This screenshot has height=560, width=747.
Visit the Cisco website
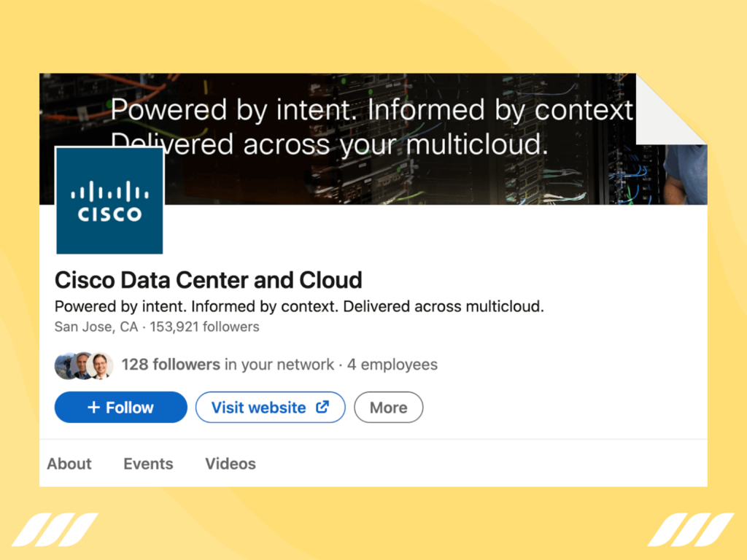(270, 407)
